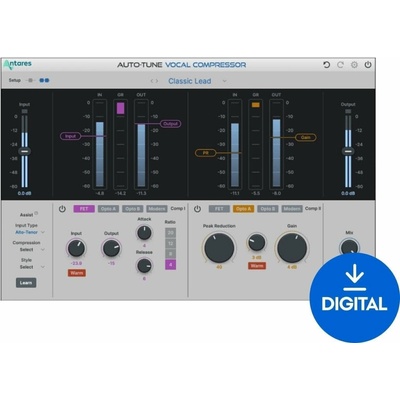Go to previous preset arrow
The height and width of the screenshot is (400, 400).
click(x=152, y=81)
